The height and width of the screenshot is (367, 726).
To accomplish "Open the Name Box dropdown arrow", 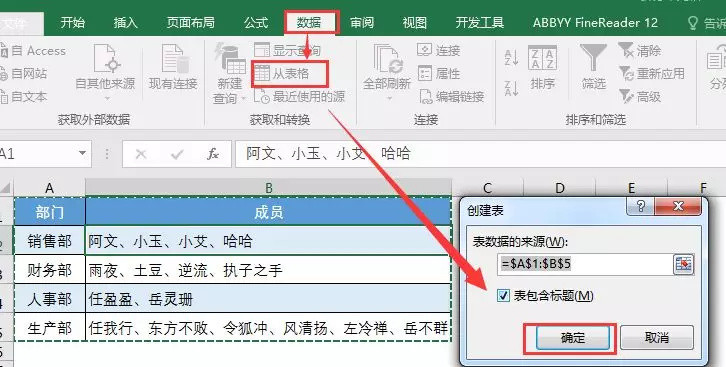I will 82,153.
